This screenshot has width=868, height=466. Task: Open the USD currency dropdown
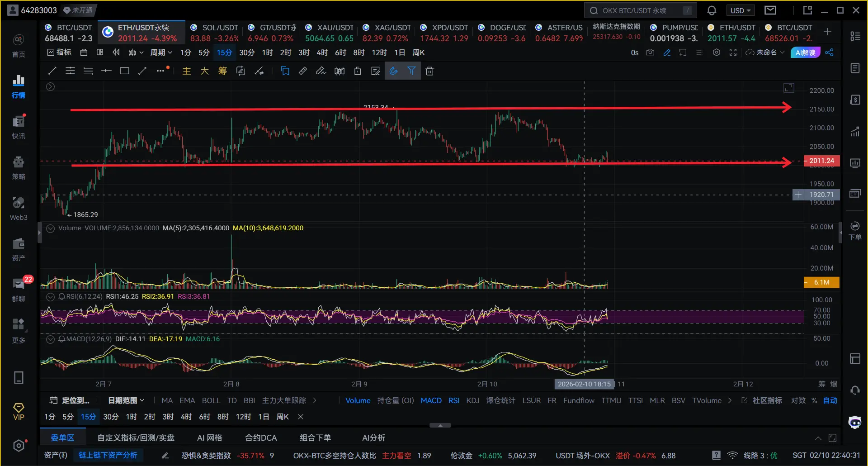point(741,10)
